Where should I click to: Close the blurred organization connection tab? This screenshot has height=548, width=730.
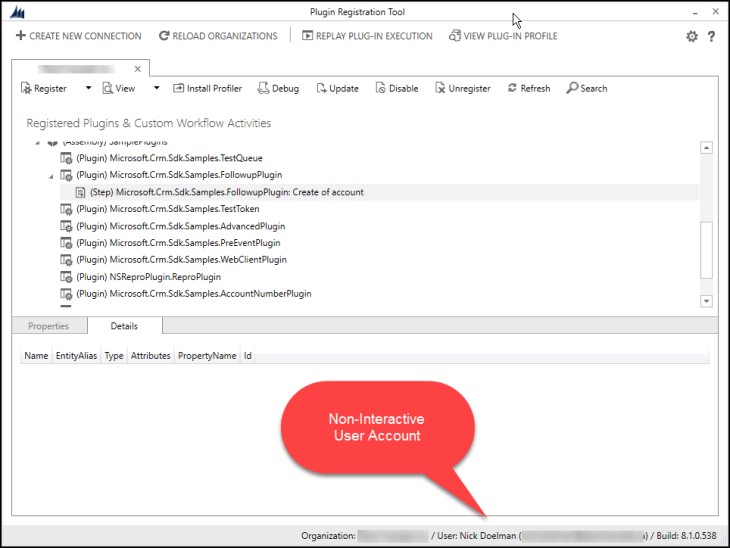click(137, 69)
